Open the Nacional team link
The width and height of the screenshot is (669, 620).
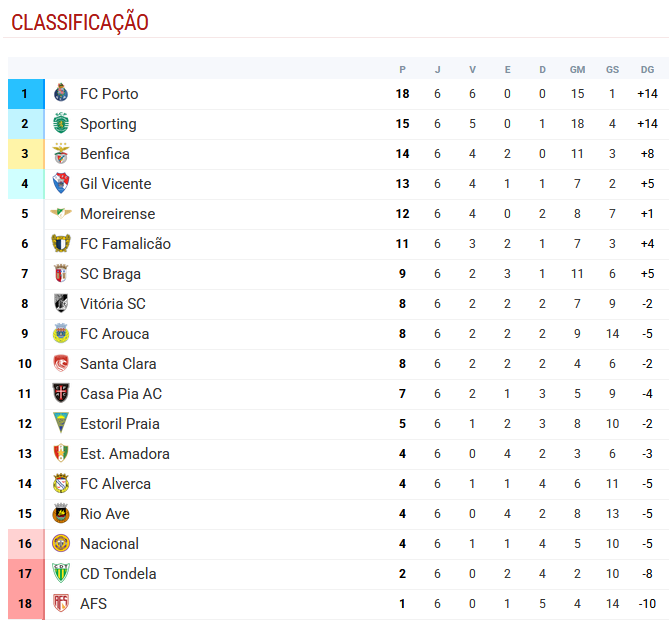(109, 544)
